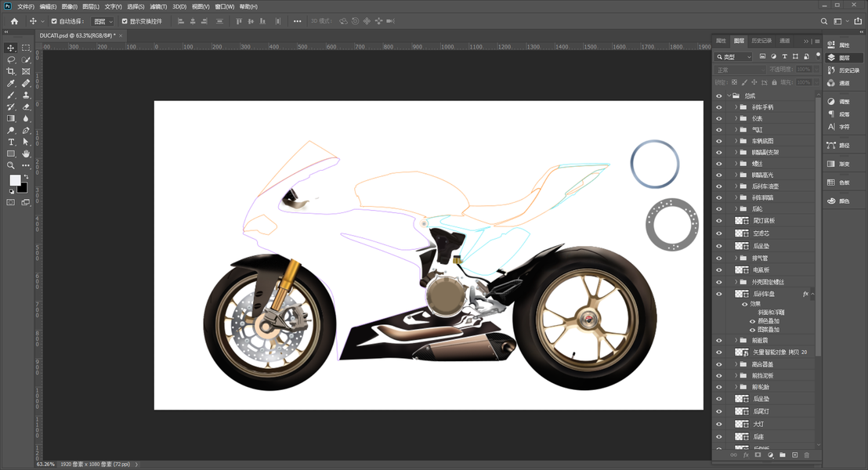Select the Gradient tool
This screenshot has width=868, height=470.
[x=10, y=118]
